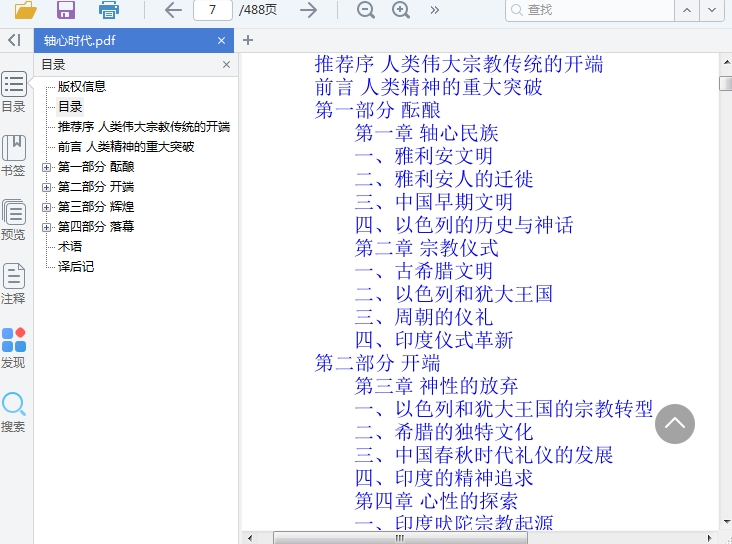Open link 第三章 神性的放弃

coord(436,386)
